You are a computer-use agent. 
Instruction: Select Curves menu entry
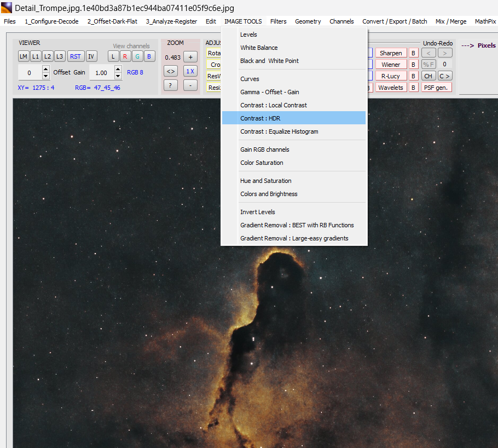click(x=294, y=79)
